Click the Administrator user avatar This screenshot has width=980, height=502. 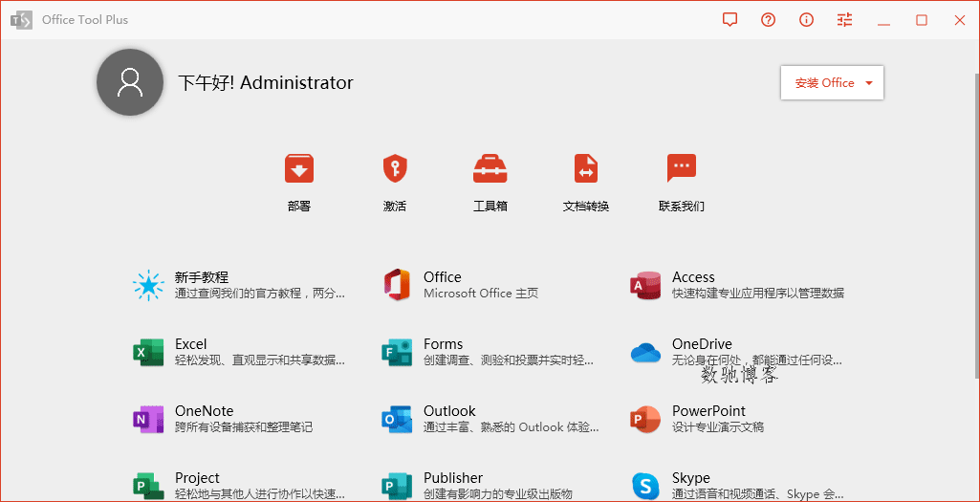(130, 82)
